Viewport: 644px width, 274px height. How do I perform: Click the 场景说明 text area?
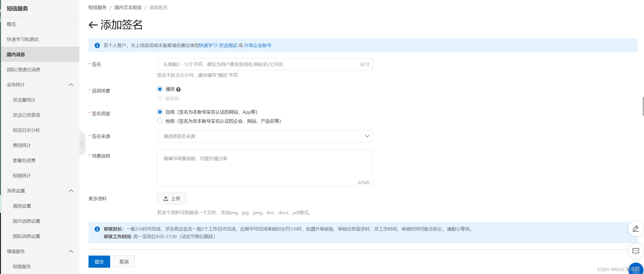(265, 168)
